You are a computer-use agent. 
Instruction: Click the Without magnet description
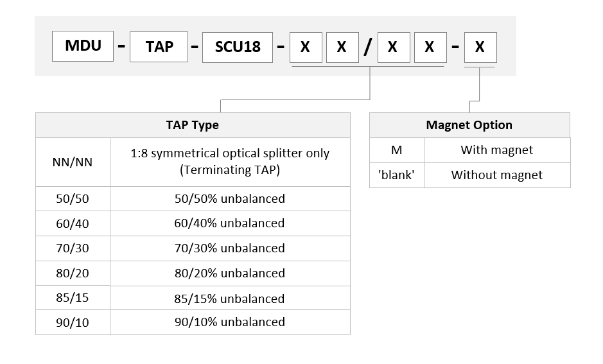[x=497, y=175]
